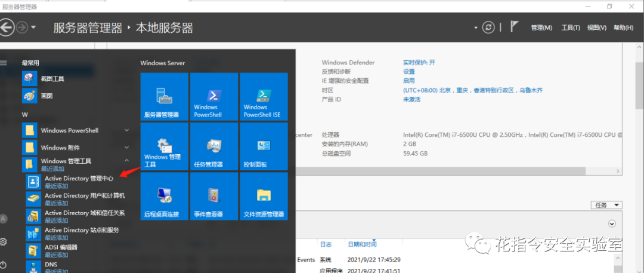Click the refresh icon in Server Manager header
The width and height of the screenshot is (644, 273).
488,27
